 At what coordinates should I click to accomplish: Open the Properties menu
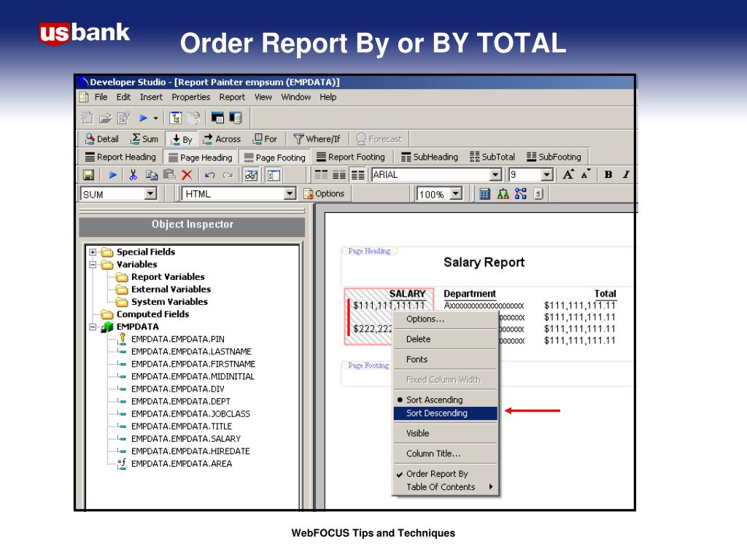(x=191, y=97)
